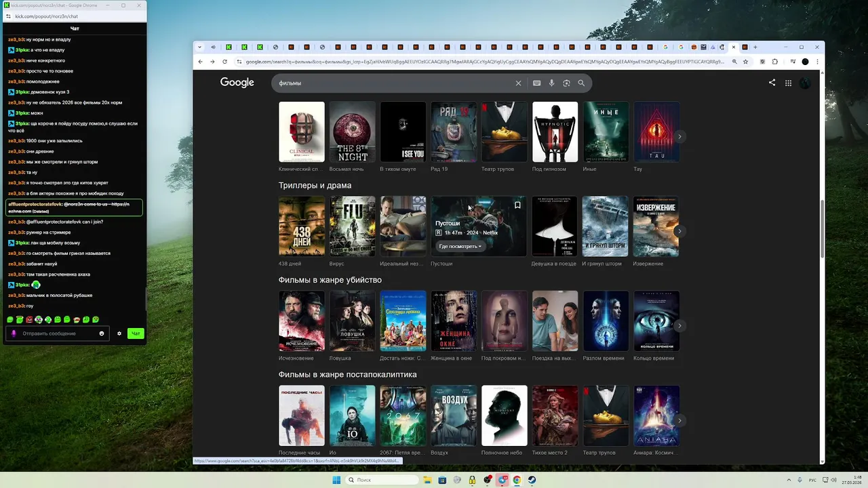
Task: Bookmark this page with the star icon
Action: pos(745,62)
